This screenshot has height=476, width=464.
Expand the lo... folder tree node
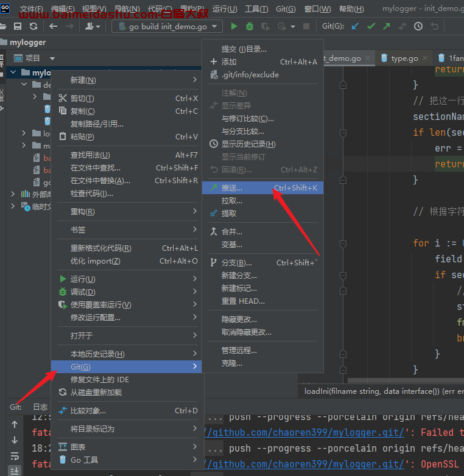point(24,133)
